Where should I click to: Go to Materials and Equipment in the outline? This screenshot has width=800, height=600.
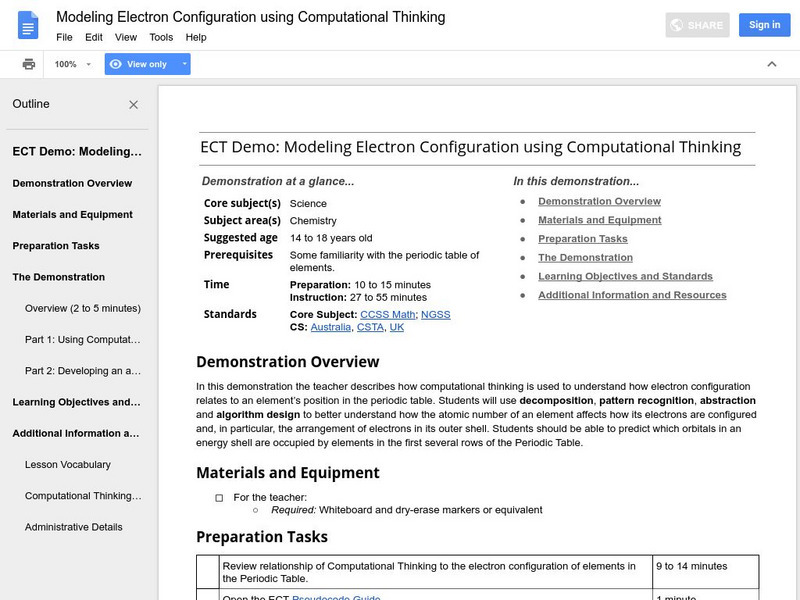point(72,214)
